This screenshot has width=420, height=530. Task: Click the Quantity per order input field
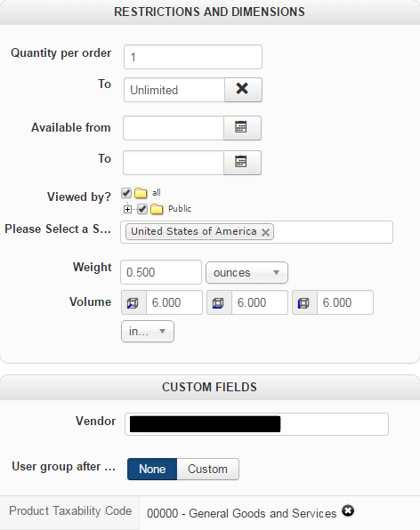tap(193, 57)
